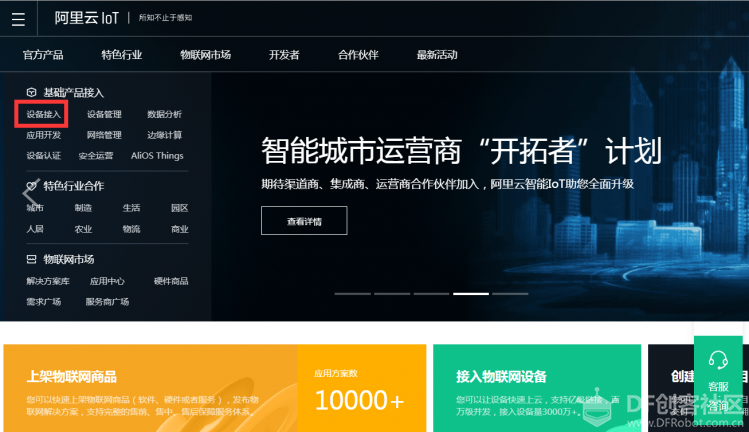Open the hamburger menu icon
749x432 pixels.
[x=18, y=19]
